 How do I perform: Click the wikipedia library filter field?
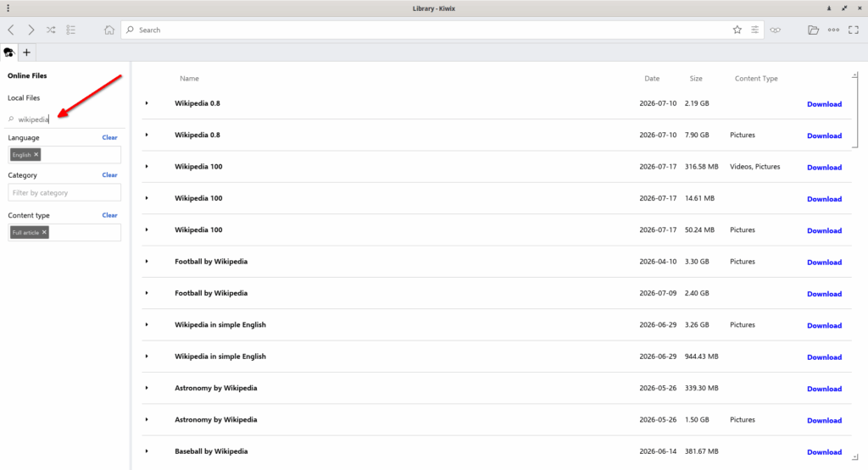66,119
